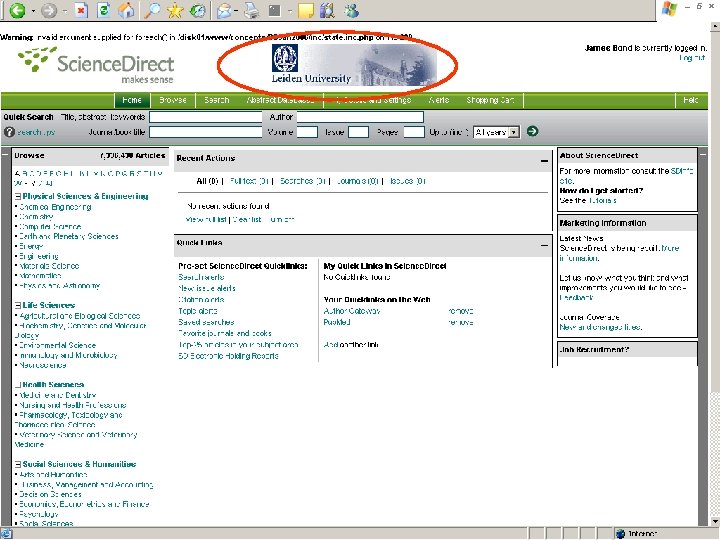Open the Arts and Humanities link
The image size is (720, 540).
click(53, 475)
